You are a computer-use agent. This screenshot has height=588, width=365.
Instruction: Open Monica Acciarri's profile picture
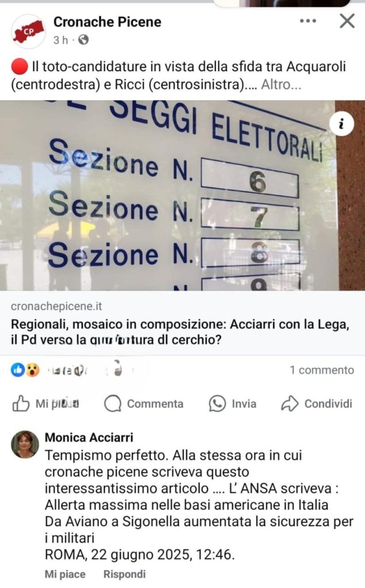[25, 444]
